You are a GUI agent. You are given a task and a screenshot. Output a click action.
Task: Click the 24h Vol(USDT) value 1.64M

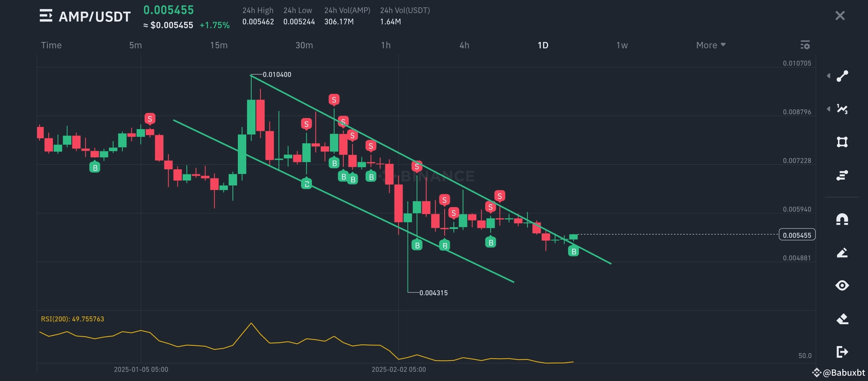(390, 22)
